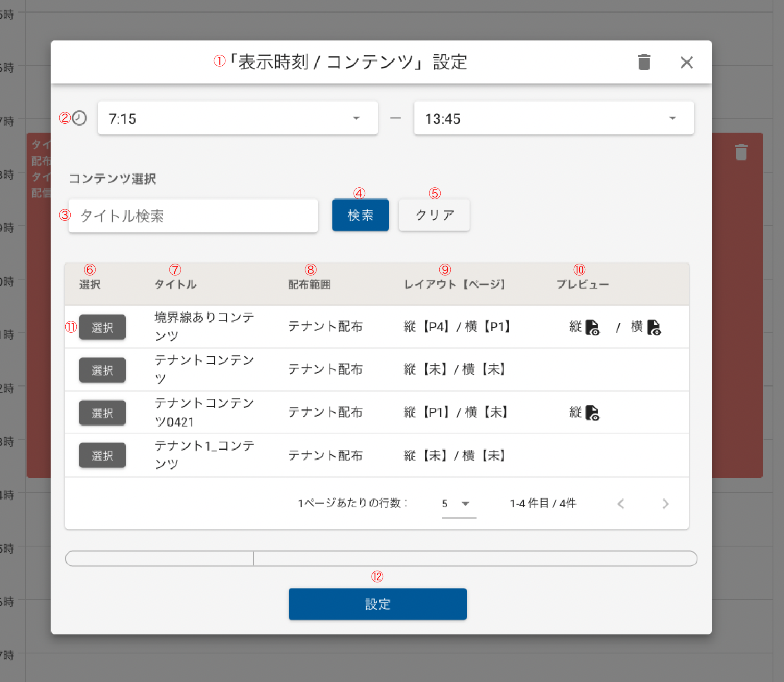Image resolution: width=784 pixels, height=682 pixels.
Task: Go to previous page of content table
Action: [x=621, y=504]
